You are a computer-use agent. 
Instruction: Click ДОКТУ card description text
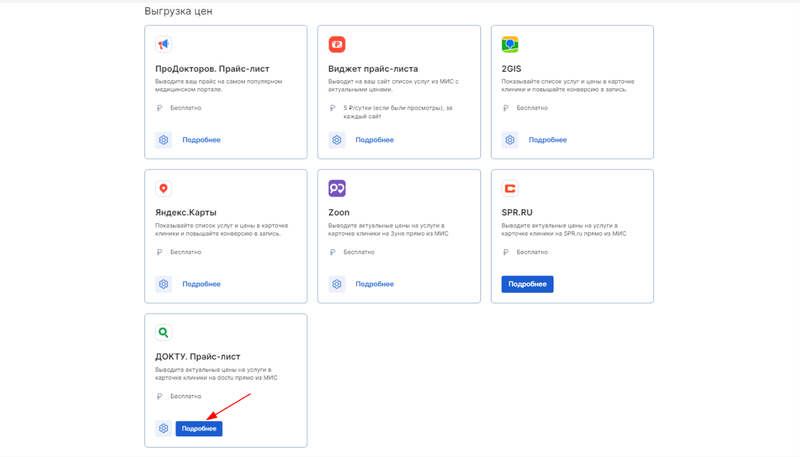[x=216, y=374]
